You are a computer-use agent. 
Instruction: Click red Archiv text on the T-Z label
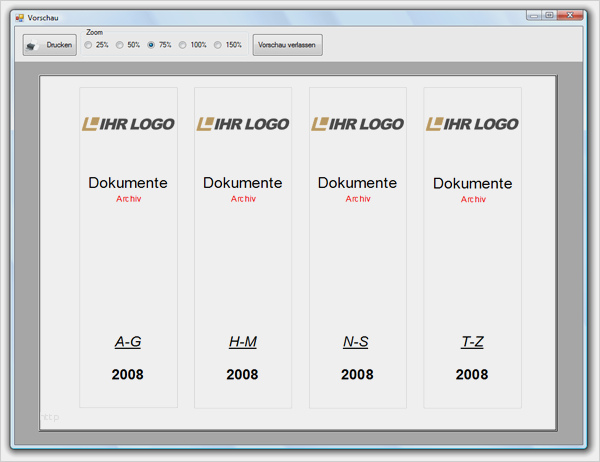[473, 199]
